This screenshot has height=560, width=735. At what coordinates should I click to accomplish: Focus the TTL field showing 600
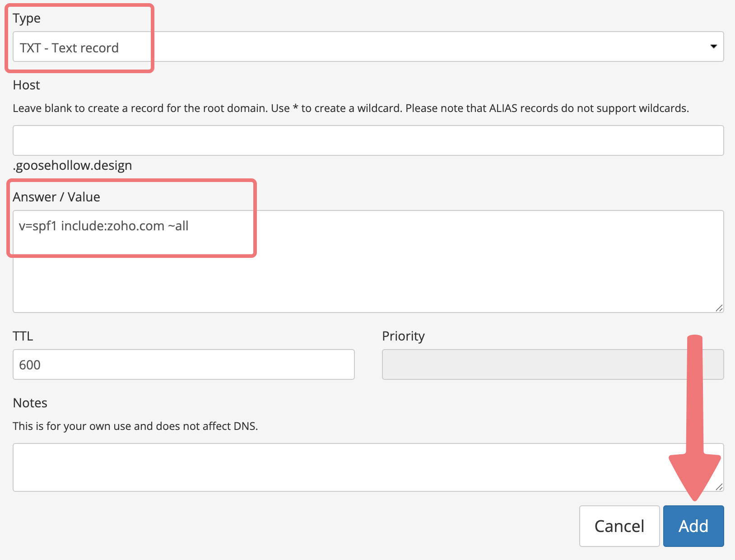tap(183, 364)
